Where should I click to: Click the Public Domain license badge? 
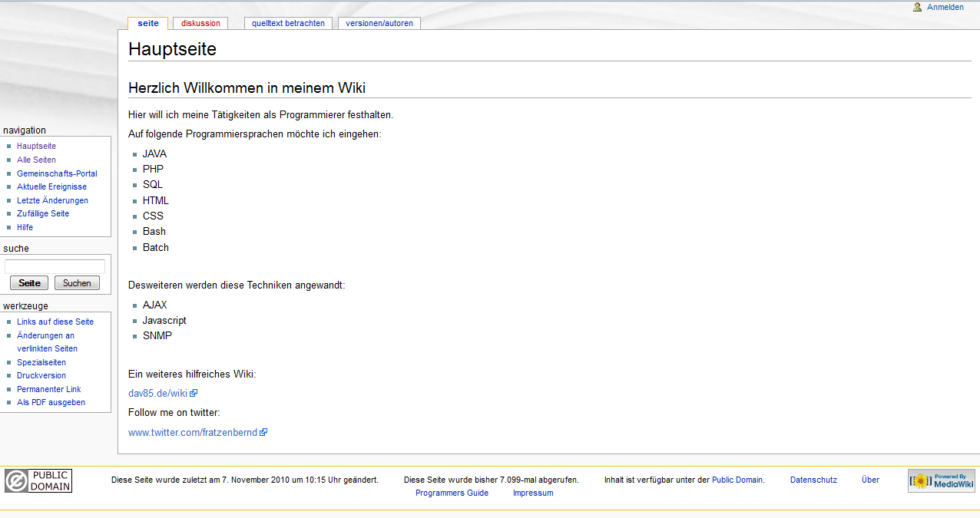click(38, 480)
